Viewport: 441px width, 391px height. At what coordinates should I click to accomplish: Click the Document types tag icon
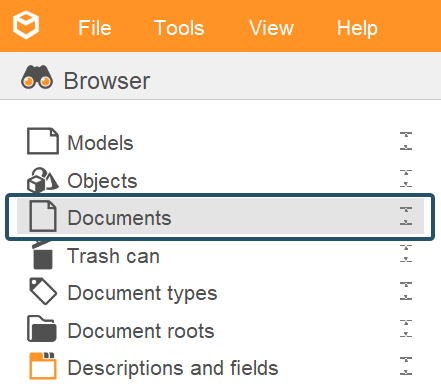click(43, 291)
